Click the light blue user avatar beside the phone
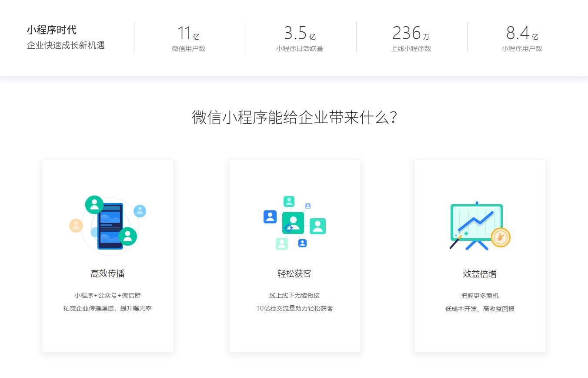588x378 pixels. [x=140, y=211]
